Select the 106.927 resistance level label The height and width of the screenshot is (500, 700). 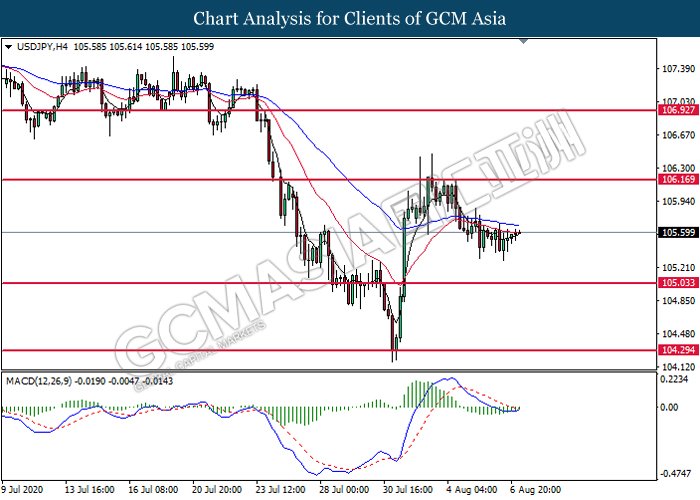coord(678,110)
